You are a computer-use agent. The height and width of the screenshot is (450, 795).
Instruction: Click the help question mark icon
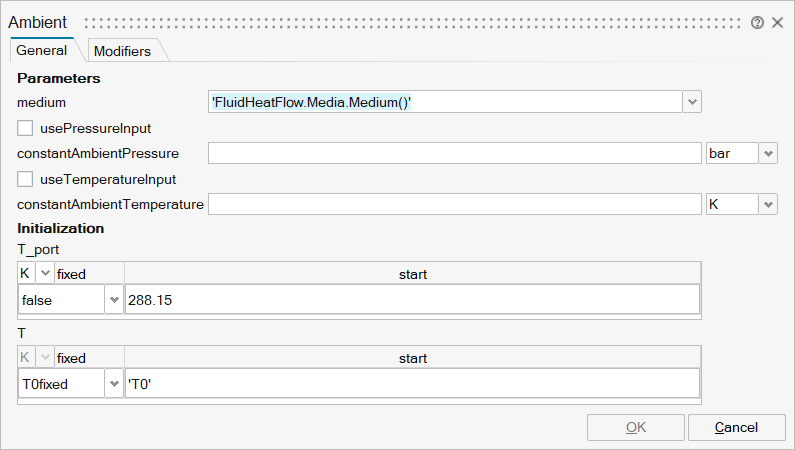[757, 22]
